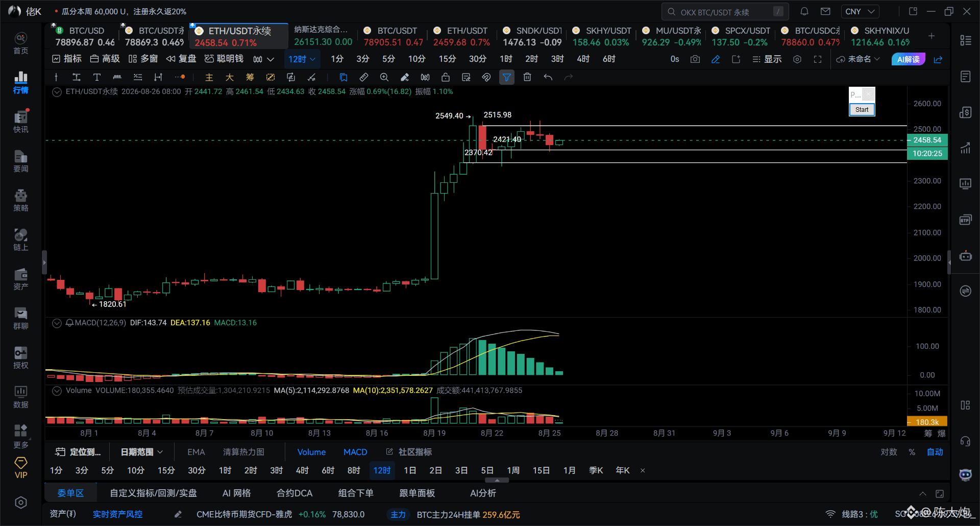980x526 pixels.
Task: Open the 数据 data sidebar icon
Action: click(20, 397)
